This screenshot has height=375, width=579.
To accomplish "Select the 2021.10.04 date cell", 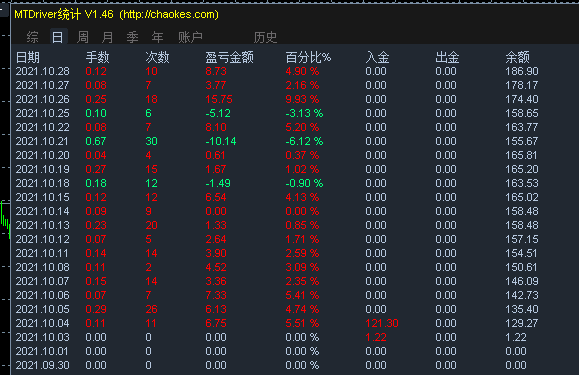I will point(42,324).
